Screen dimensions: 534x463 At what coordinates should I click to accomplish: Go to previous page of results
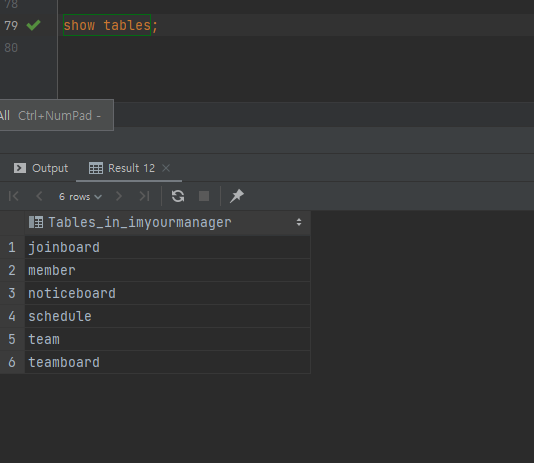pos(39,196)
